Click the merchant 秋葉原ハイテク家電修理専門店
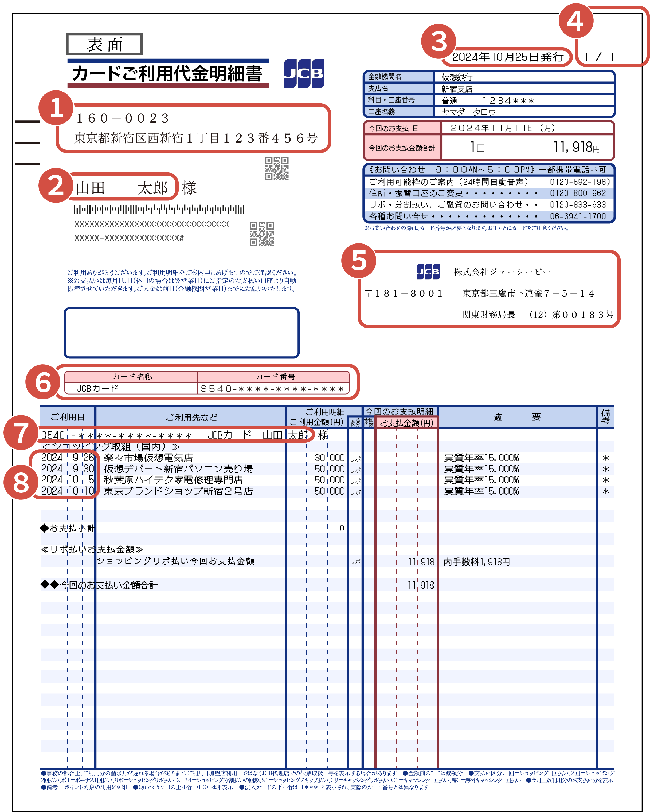Image resolution: width=650 pixels, height=812 pixels. pos(173,480)
